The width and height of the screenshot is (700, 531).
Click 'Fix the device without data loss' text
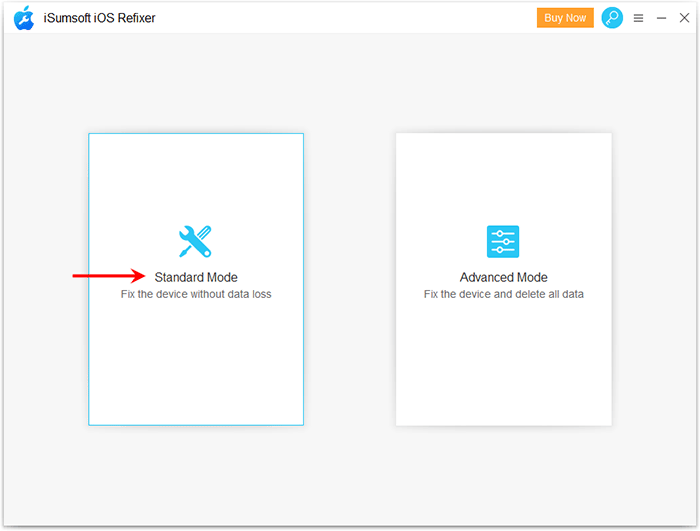click(196, 294)
